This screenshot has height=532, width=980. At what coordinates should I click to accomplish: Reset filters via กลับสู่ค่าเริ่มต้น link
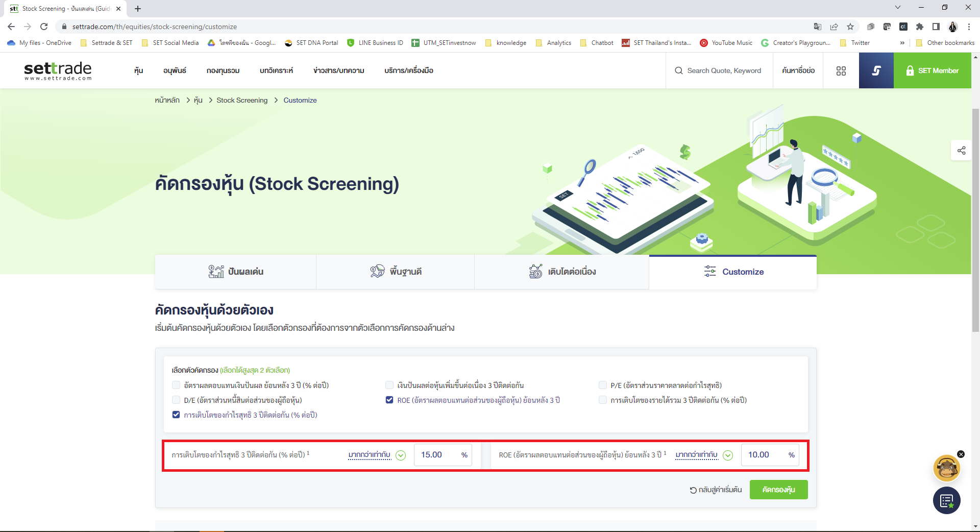(715, 490)
